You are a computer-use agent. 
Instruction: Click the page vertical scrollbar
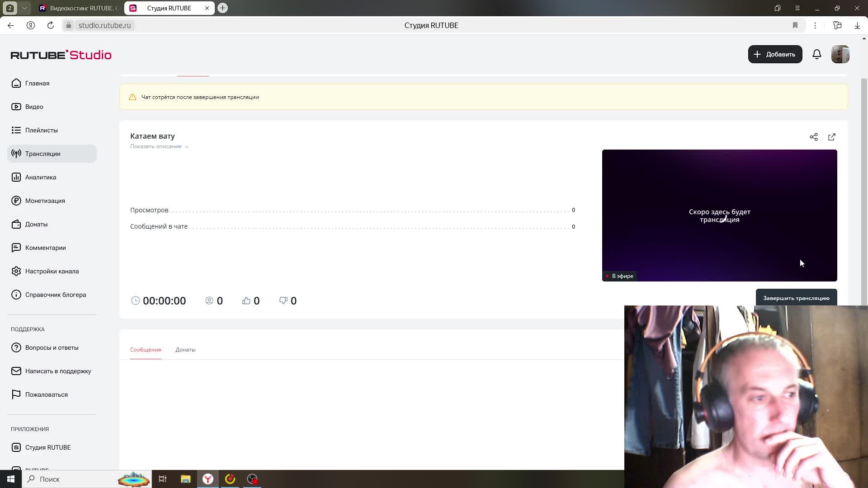click(864, 181)
